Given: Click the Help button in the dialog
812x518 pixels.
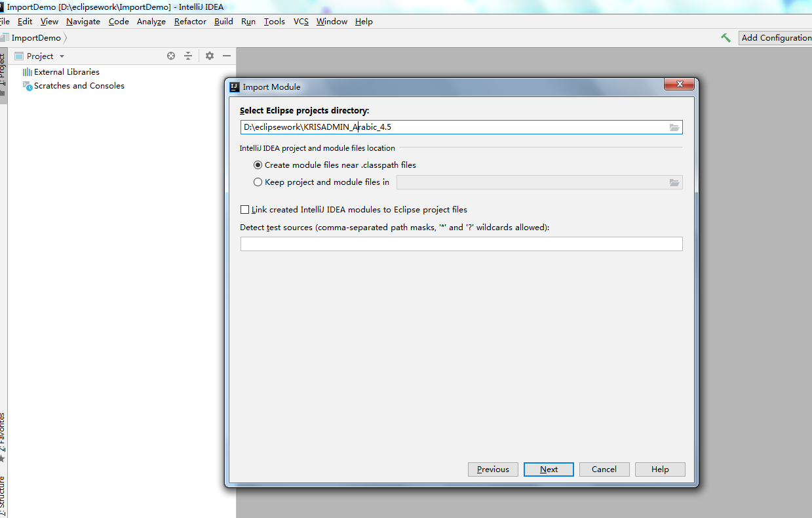Looking at the screenshot, I should [660, 469].
